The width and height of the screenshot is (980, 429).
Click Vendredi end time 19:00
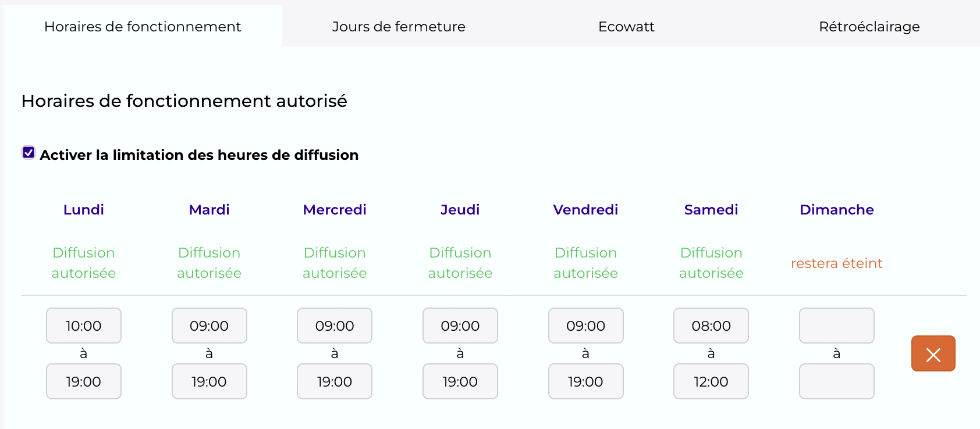click(586, 381)
